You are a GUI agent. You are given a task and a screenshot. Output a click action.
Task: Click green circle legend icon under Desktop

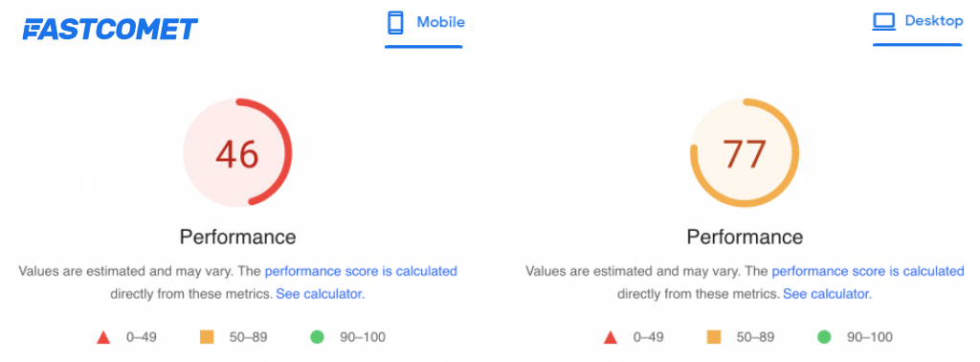824,337
